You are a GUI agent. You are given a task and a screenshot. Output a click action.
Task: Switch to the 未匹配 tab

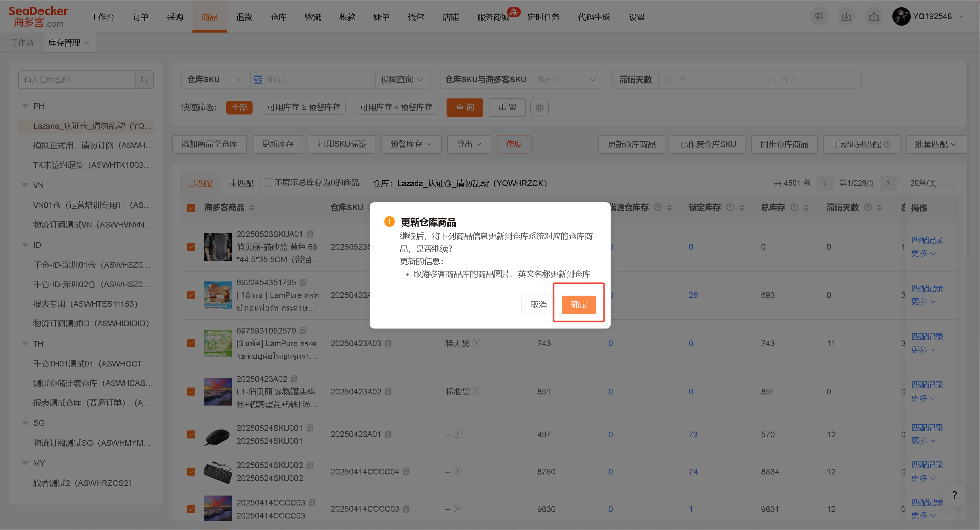point(241,183)
